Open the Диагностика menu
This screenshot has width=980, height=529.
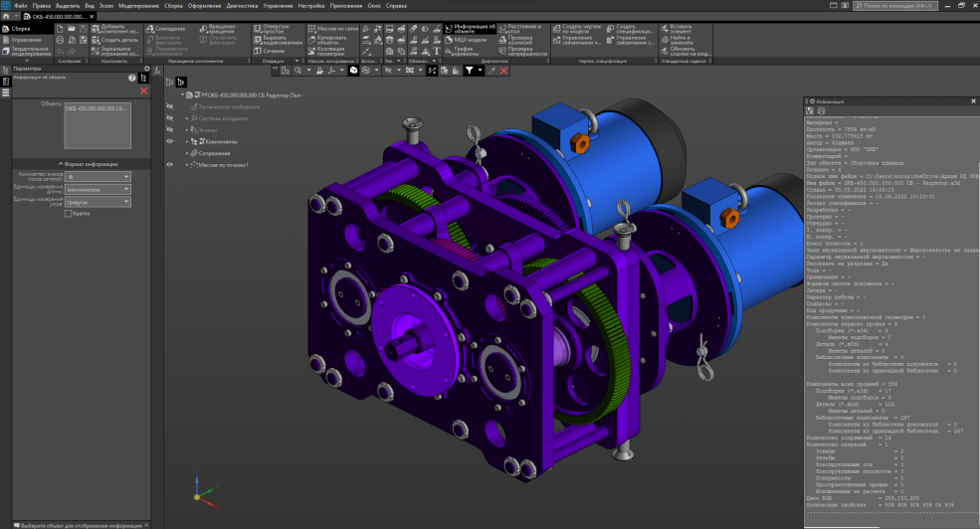[242, 6]
